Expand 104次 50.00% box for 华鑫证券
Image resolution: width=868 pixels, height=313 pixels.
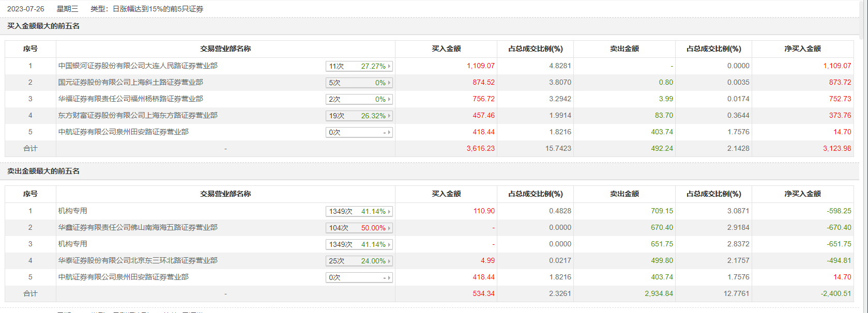359,228
